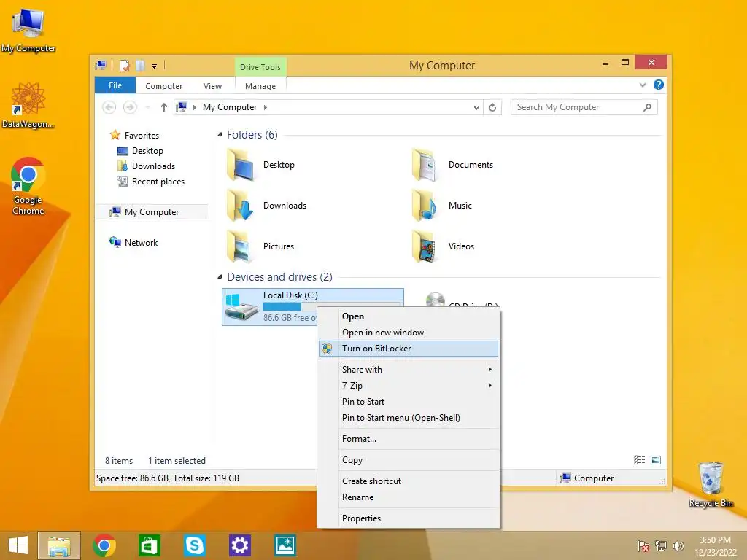Screen dimensions: 747x560
Task: Open the File tab
Action: [115, 86]
